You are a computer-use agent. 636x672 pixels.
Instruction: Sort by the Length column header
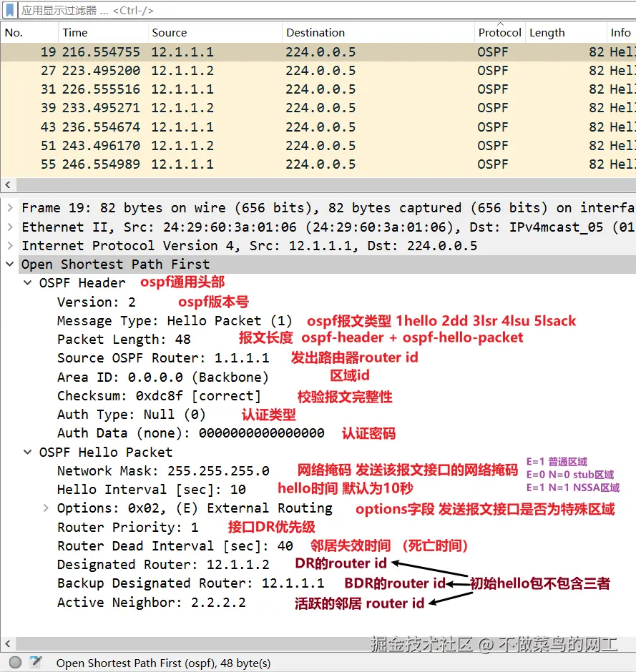(565, 33)
